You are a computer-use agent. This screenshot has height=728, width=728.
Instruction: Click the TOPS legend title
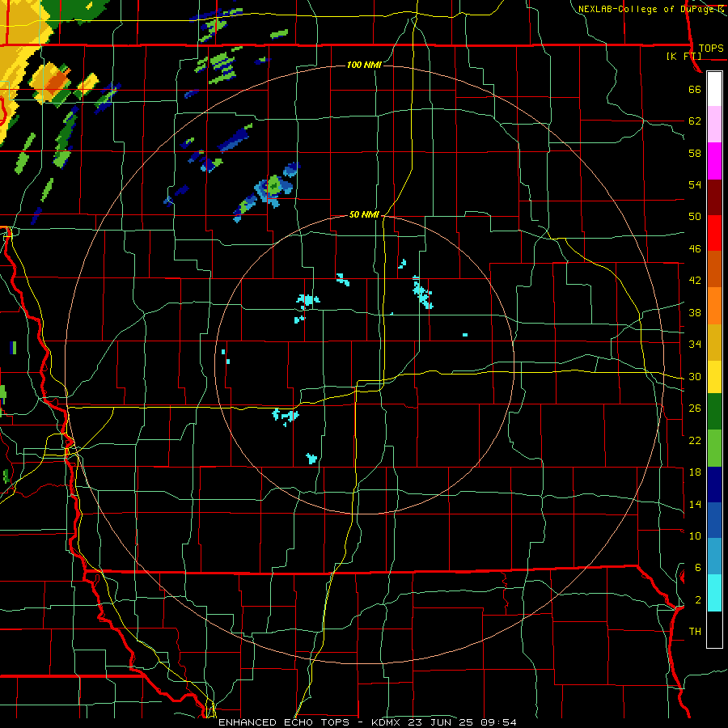coord(711,48)
